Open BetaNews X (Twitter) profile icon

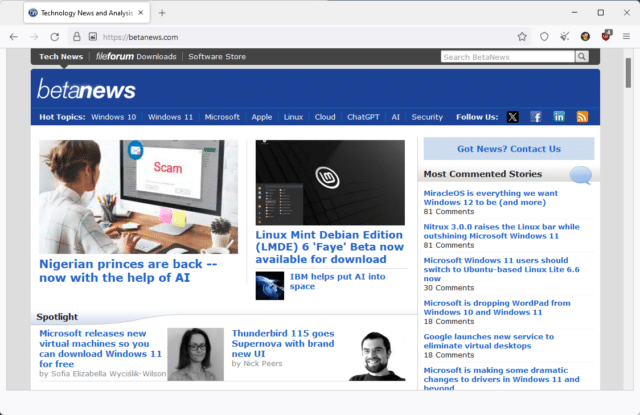(x=513, y=117)
